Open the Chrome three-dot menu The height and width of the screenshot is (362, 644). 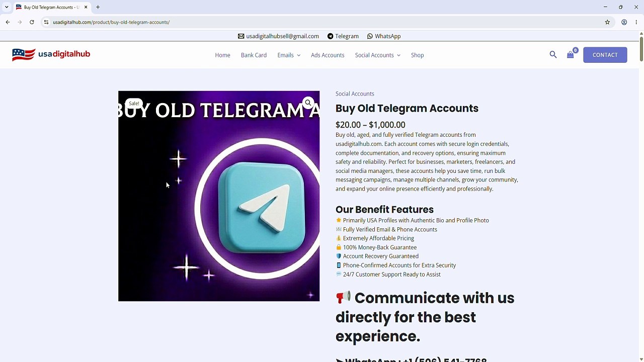[x=636, y=22]
